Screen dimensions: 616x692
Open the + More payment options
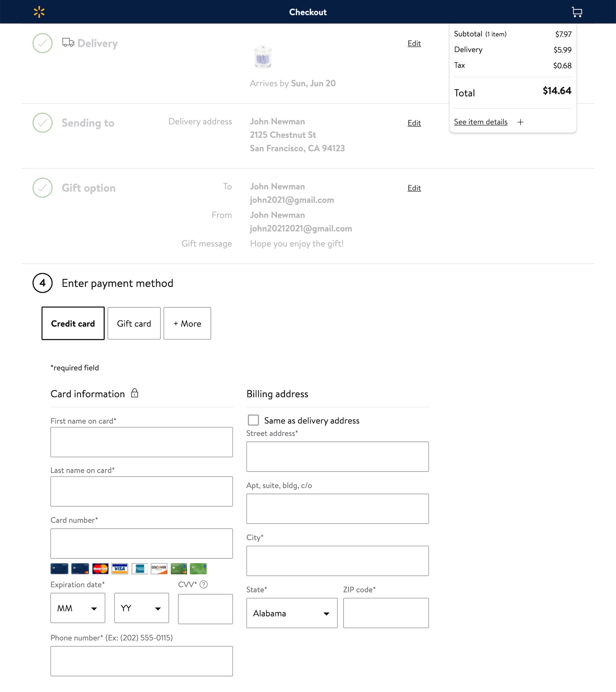coord(187,323)
